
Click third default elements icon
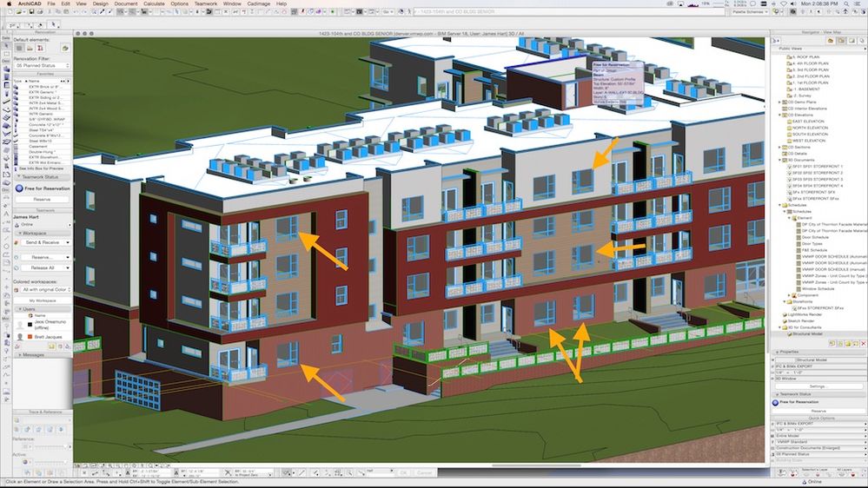pos(41,48)
